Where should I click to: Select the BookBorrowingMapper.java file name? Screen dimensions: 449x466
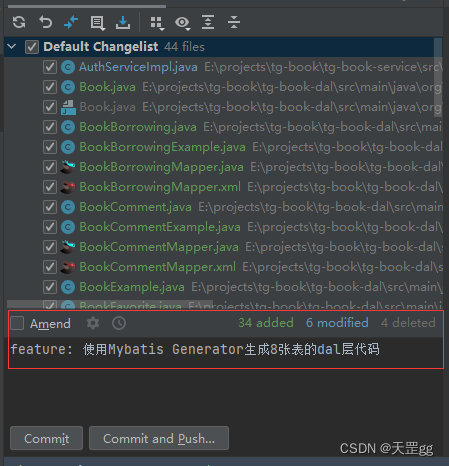[x=161, y=167]
